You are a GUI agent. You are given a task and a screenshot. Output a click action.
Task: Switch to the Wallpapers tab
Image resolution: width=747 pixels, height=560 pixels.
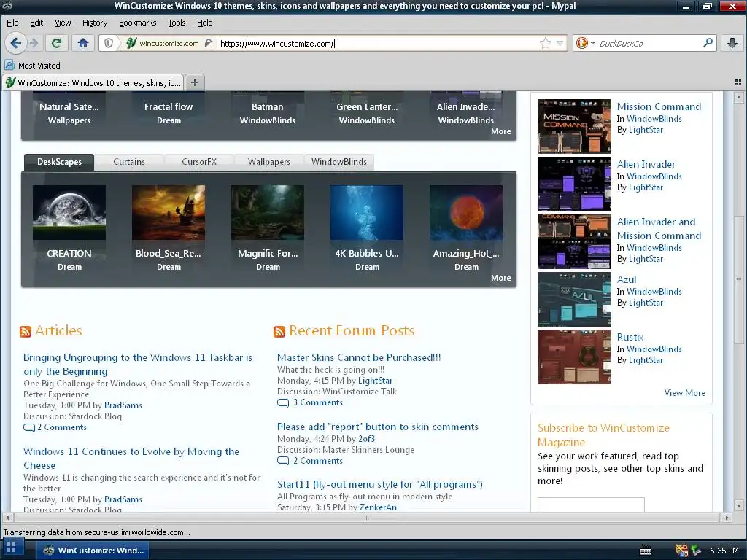pyautogui.click(x=268, y=162)
